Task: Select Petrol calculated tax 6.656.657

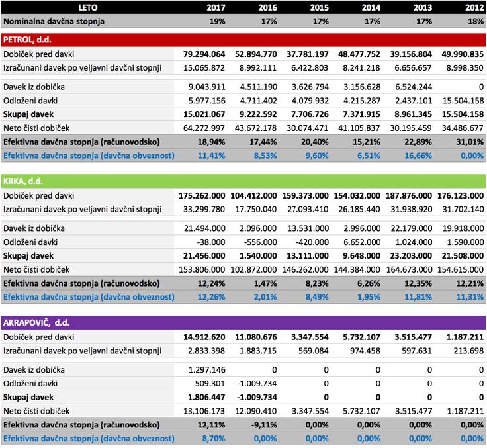Action: point(413,67)
